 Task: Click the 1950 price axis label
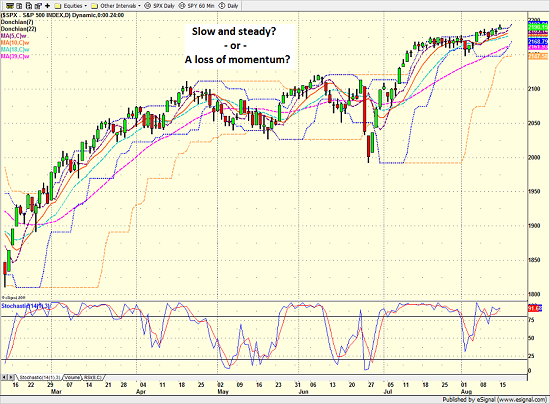tap(534, 192)
